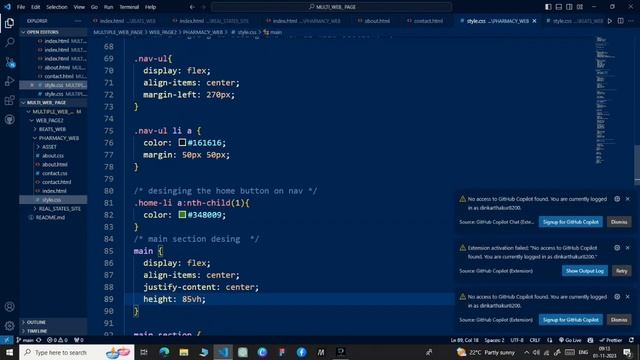
Task: Close the first Copilot access notification
Action: pyautogui.click(x=627, y=199)
